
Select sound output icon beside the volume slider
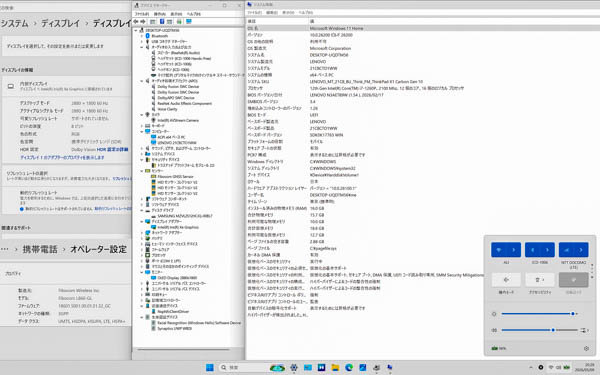584,330
